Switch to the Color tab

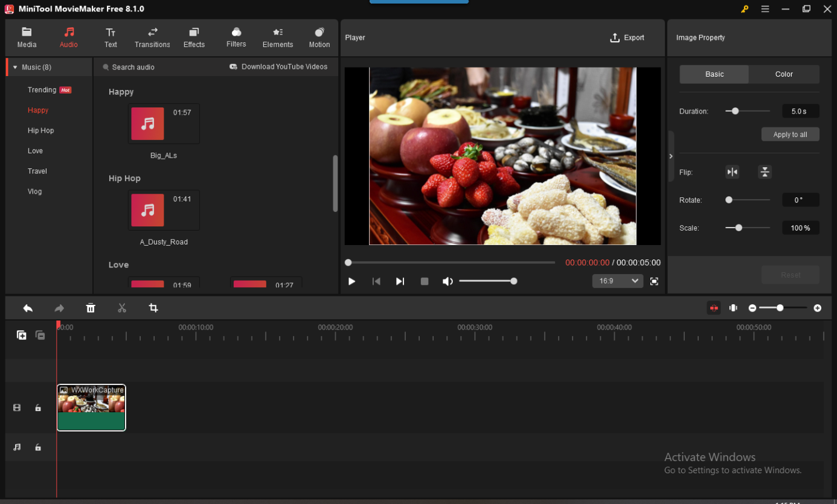pos(783,74)
